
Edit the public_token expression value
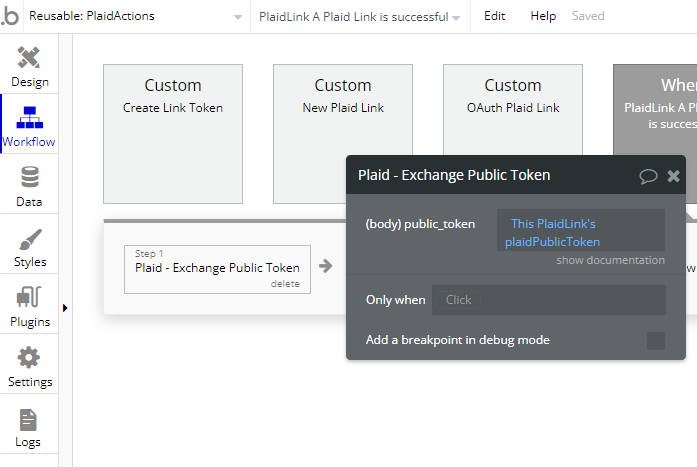[581, 230]
